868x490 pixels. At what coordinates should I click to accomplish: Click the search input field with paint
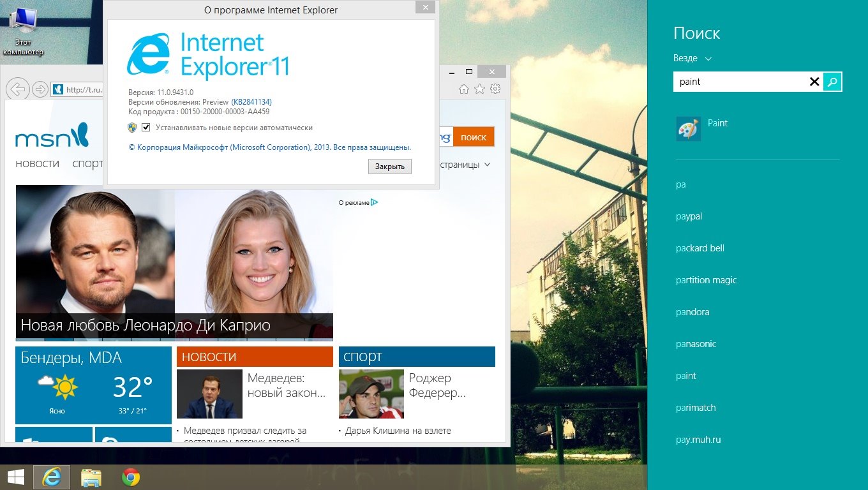740,82
